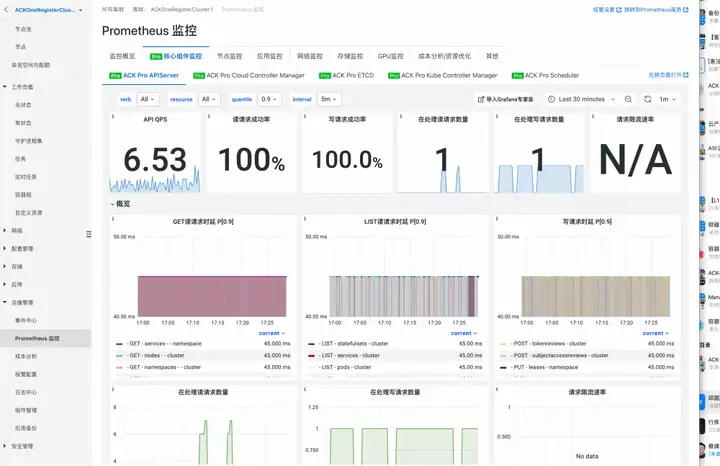Click the back chevron beside the cluster name

click(x=6, y=10)
